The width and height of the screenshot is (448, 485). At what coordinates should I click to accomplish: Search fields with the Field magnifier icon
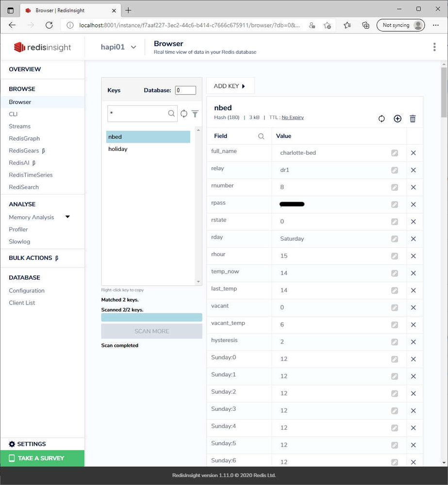pyautogui.click(x=261, y=136)
